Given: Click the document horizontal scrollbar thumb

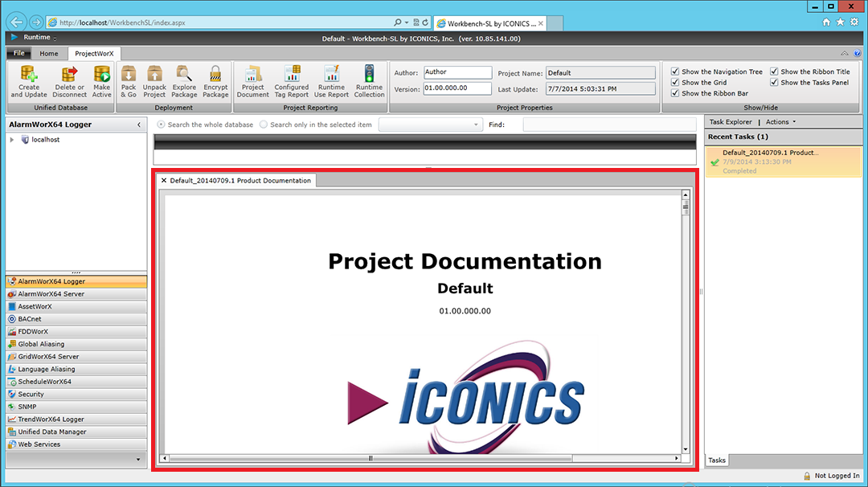Looking at the screenshot, I should pos(371,458).
